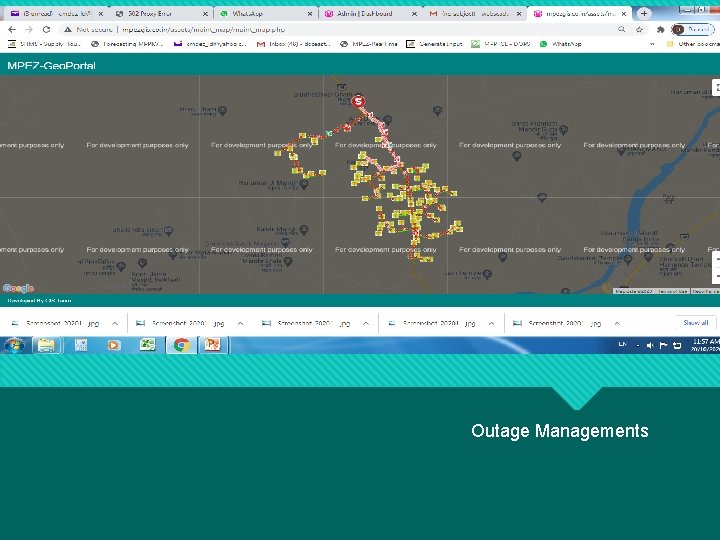Expand options chevron of rightmost Screenshot download
Image resolution: width=720 pixels, height=540 pixels.
[617, 323]
